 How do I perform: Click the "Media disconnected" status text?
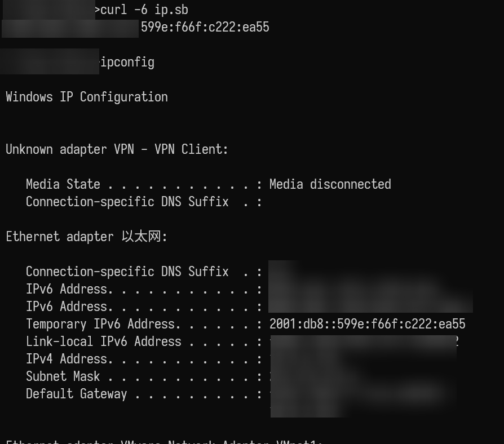click(x=330, y=184)
